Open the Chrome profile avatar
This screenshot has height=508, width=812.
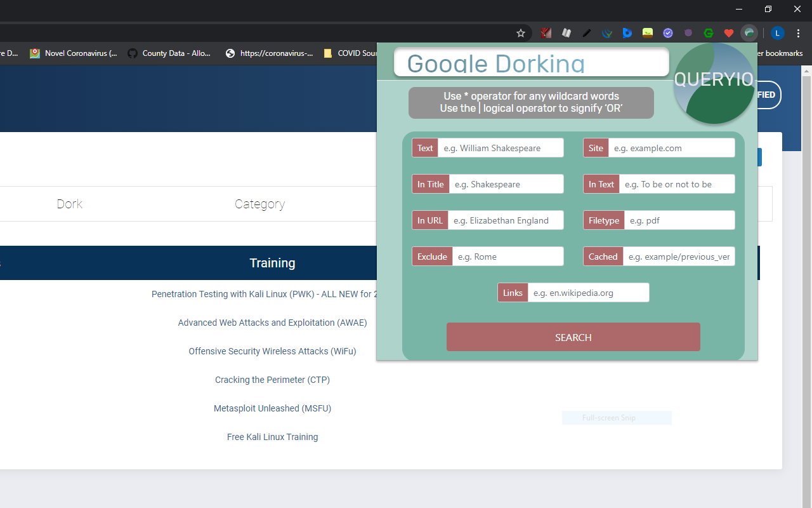776,32
